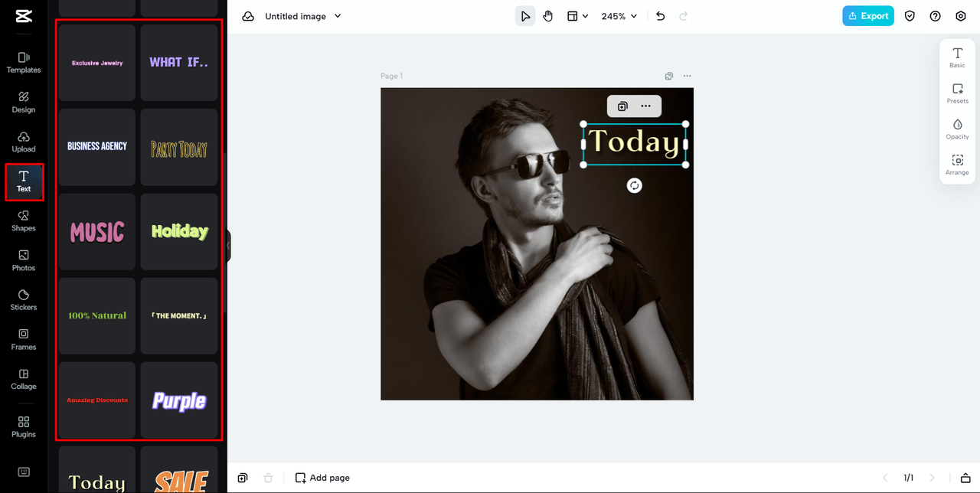Open the layers panel icon bottom right
Screen dimensions: 980x493
pos(965,478)
